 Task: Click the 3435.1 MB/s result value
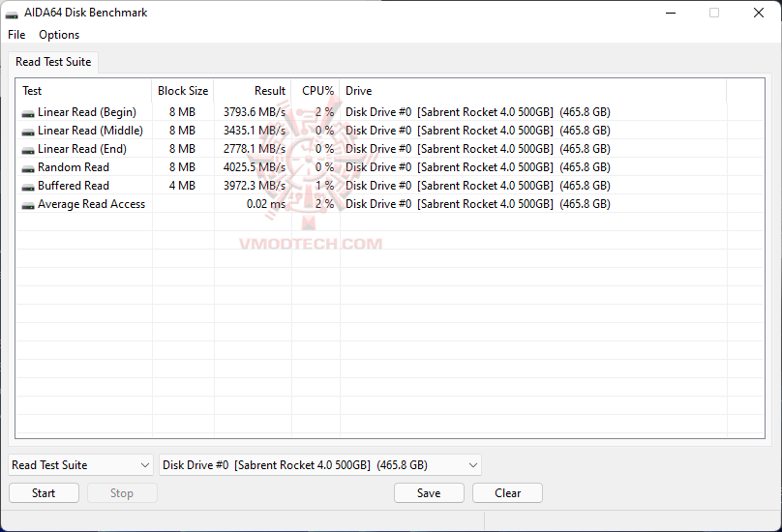coord(255,131)
